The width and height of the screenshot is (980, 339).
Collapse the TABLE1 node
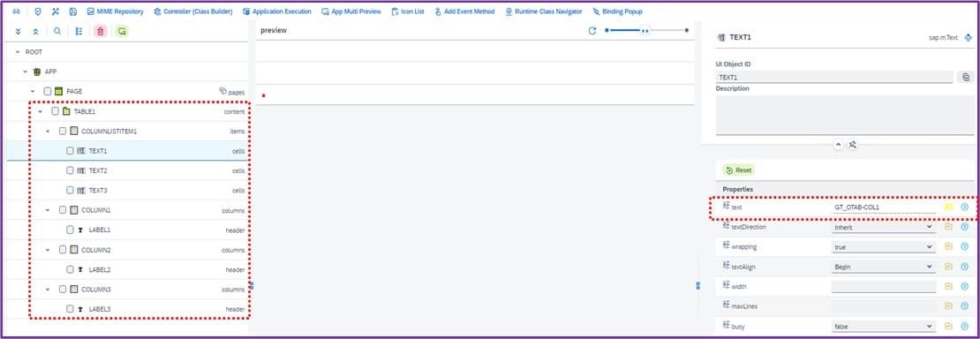click(40, 111)
